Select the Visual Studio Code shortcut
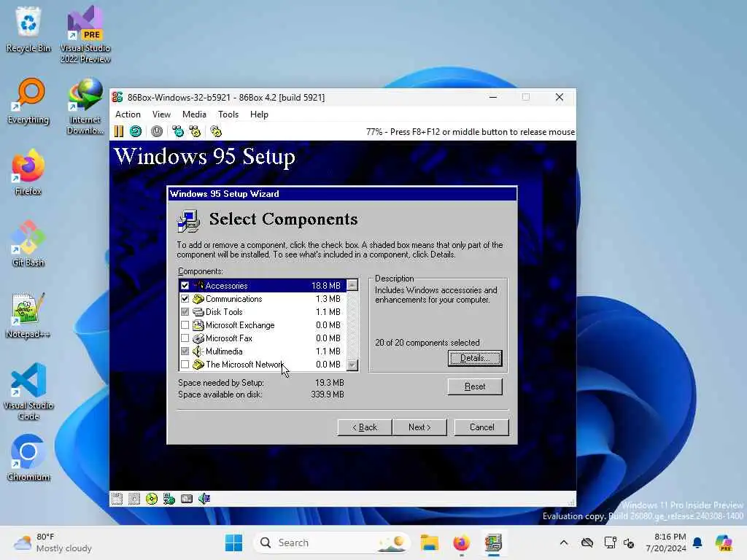The height and width of the screenshot is (560, 747). [x=28, y=392]
